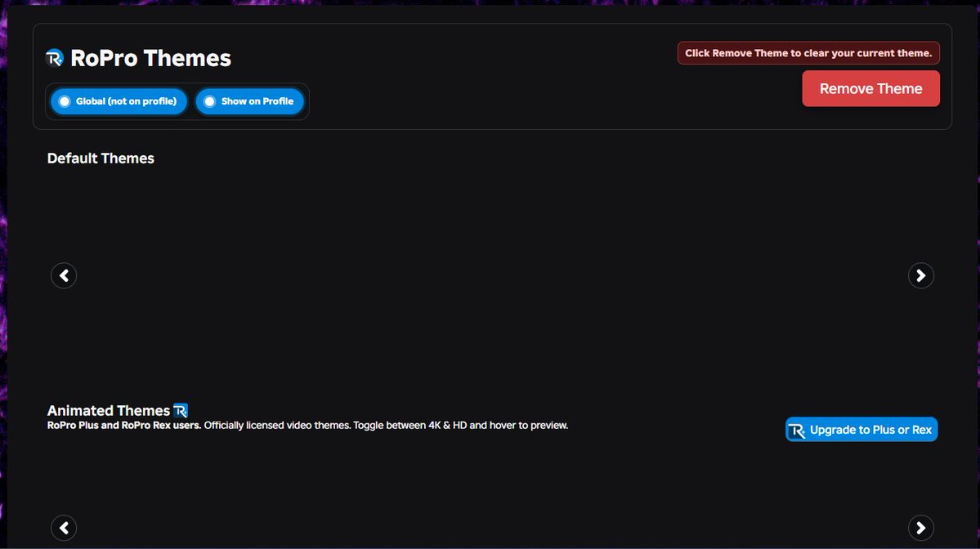Screen dimensions: 980x549
Task: Select Show on Profile option
Action: (249, 101)
